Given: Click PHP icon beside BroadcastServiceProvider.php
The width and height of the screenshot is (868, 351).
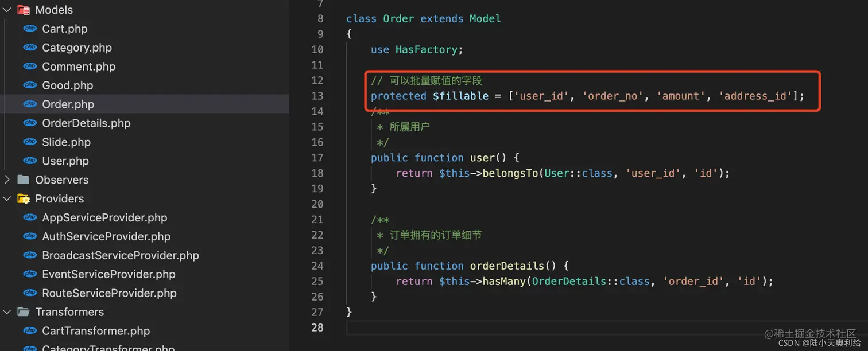Looking at the screenshot, I should click(x=30, y=256).
